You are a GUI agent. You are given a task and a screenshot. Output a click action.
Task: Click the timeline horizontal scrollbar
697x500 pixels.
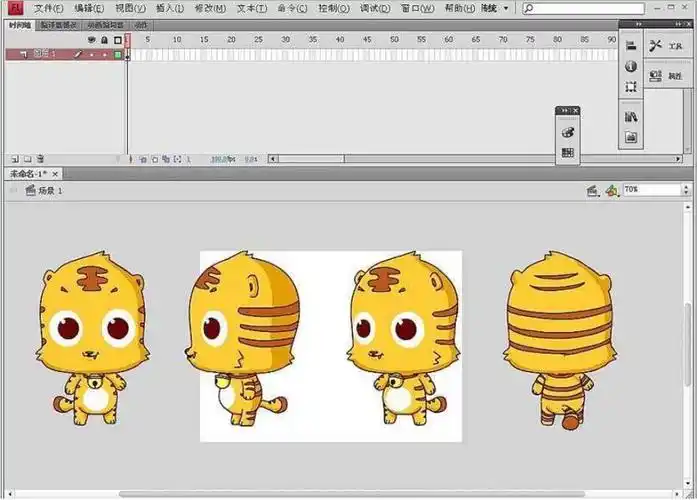tap(310, 158)
